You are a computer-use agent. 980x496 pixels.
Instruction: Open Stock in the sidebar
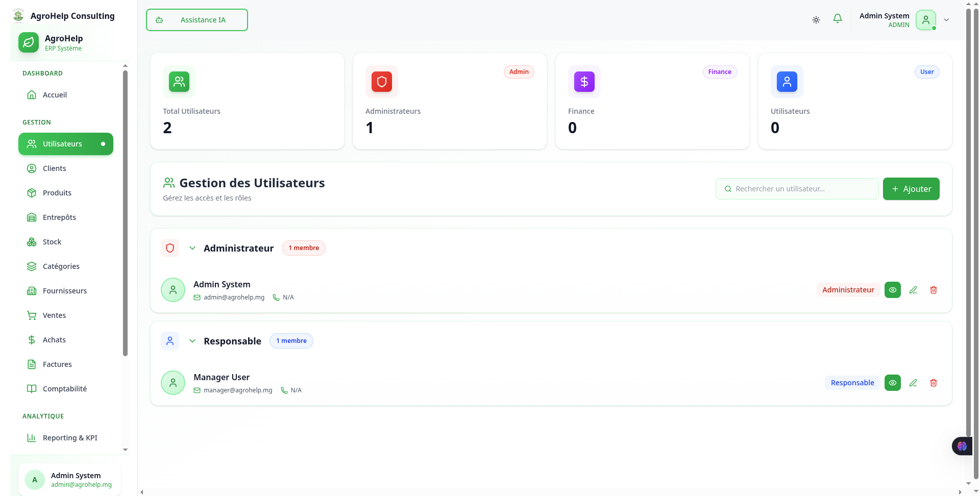[52, 242]
